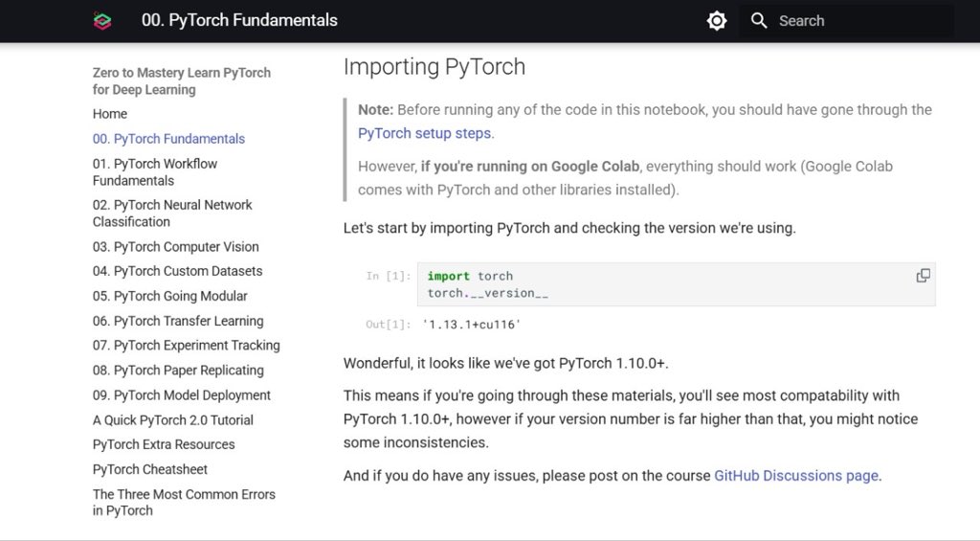Screen dimensions: 980x541
Task: Open A Quick PyTorch 2.0 Tutorial
Action: point(173,420)
